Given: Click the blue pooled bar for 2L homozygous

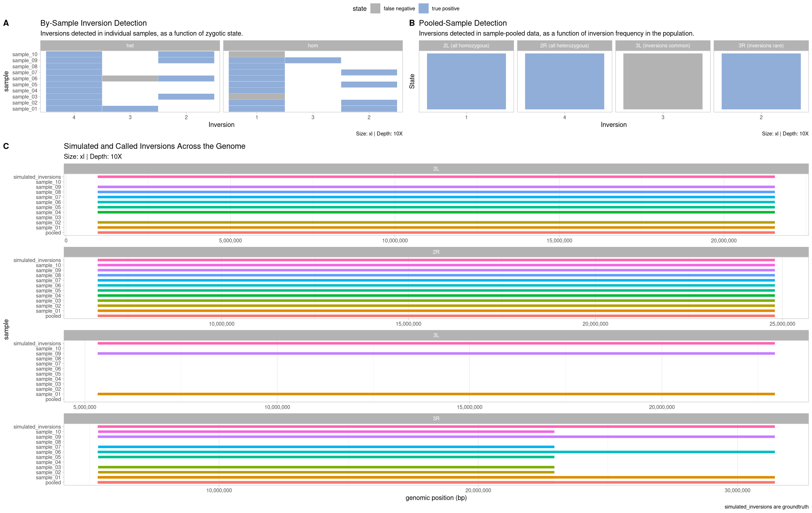Looking at the screenshot, I should tap(466, 81).
